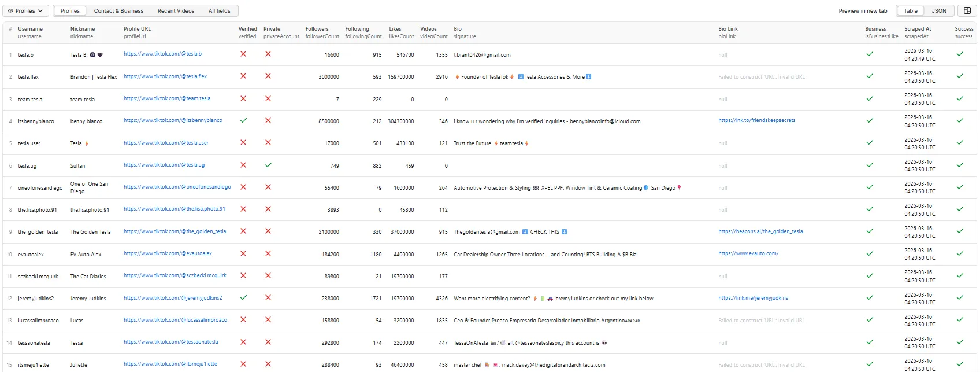Click Preview in new tab
Screen dimensions: 980x372
(863, 10)
